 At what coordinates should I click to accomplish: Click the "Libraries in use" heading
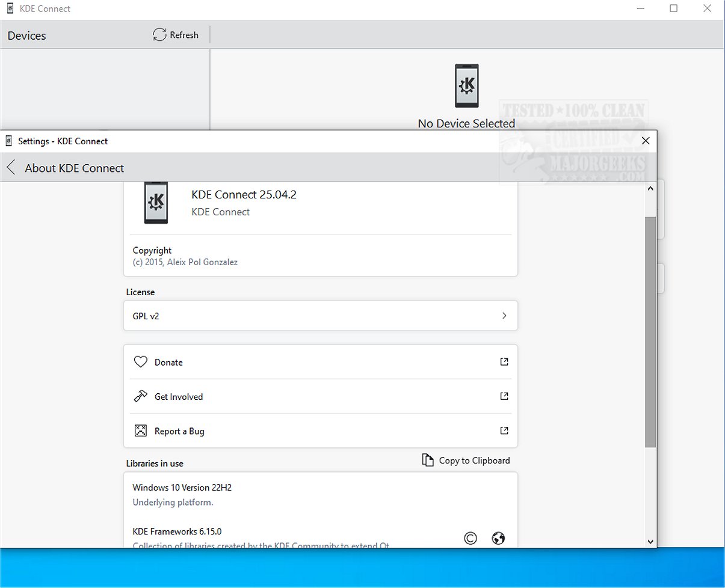155,464
